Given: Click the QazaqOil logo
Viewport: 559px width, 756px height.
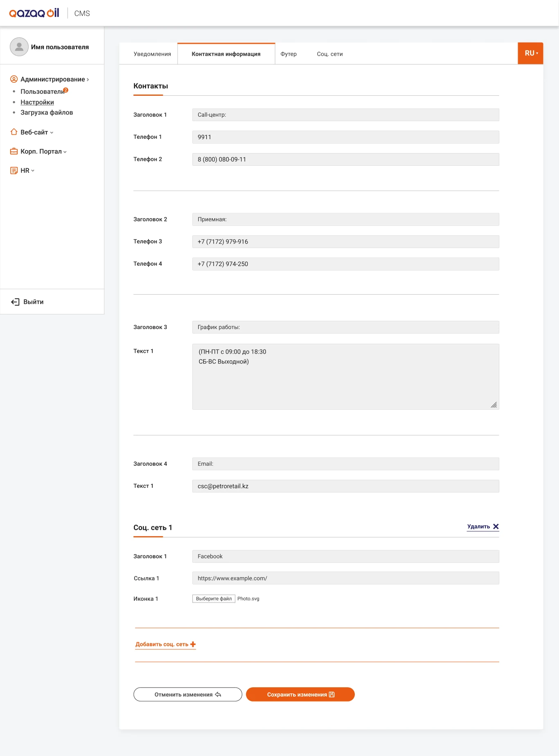Looking at the screenshot, I should tap(34, 13).
